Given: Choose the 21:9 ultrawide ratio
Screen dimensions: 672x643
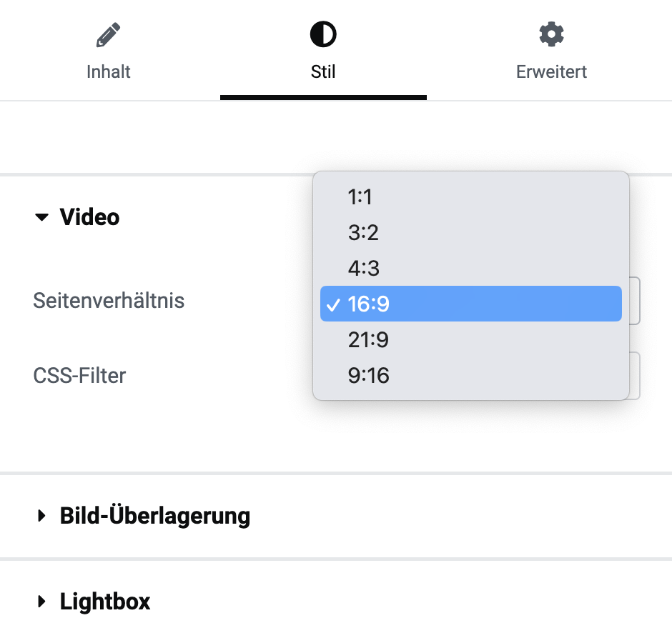Looking at the screenshot, I should [471, 339].
